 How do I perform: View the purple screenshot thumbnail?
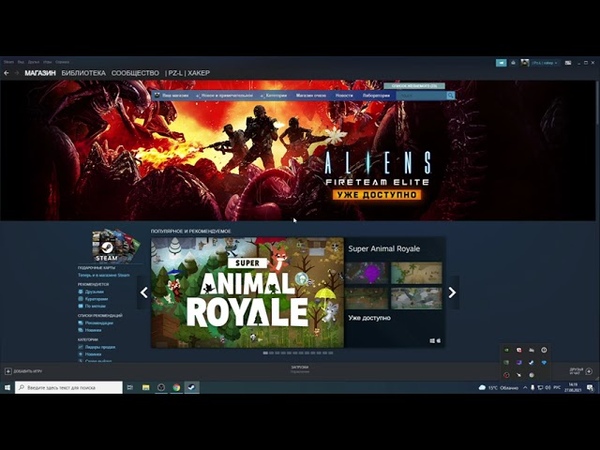point(367,273)
